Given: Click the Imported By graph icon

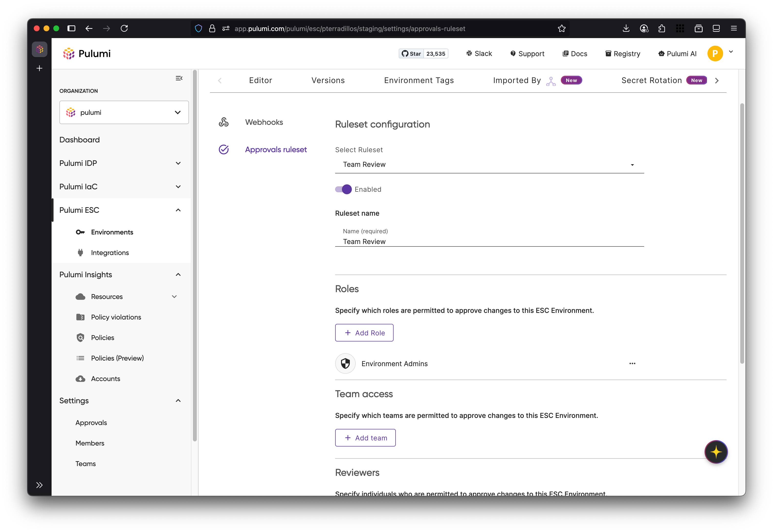Looking at the screenshot, I should tap(551, 81).
